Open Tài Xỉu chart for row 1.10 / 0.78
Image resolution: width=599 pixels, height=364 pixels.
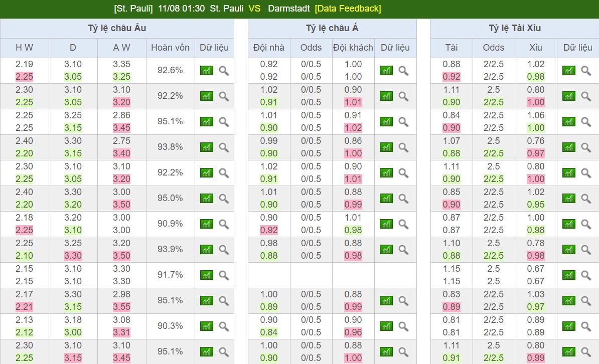[x=569, y=249]
